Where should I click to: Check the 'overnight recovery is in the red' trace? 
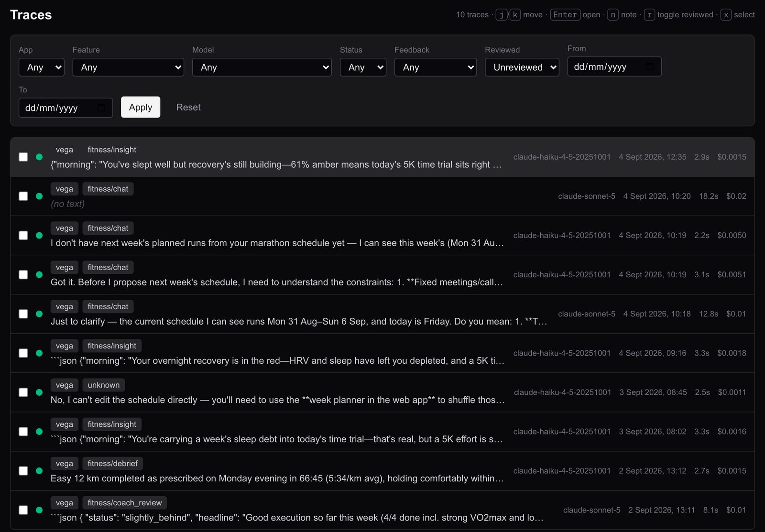click(23, 353)
